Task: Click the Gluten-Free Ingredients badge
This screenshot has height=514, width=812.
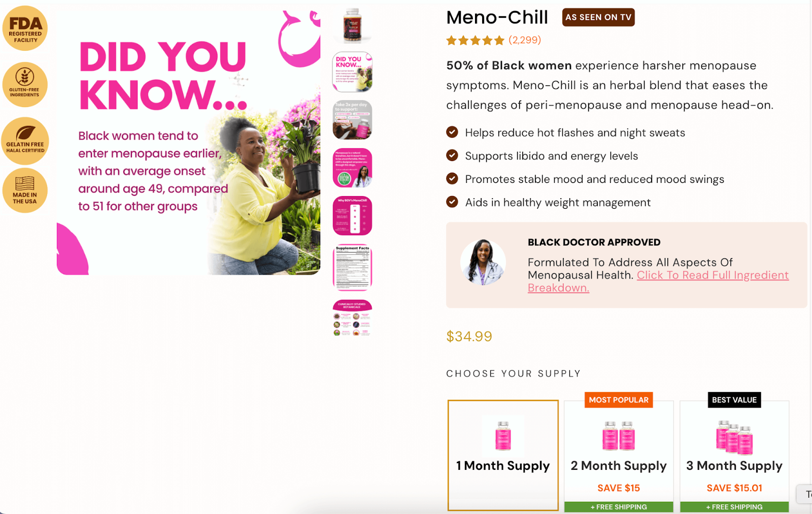Action: [25, 84]
